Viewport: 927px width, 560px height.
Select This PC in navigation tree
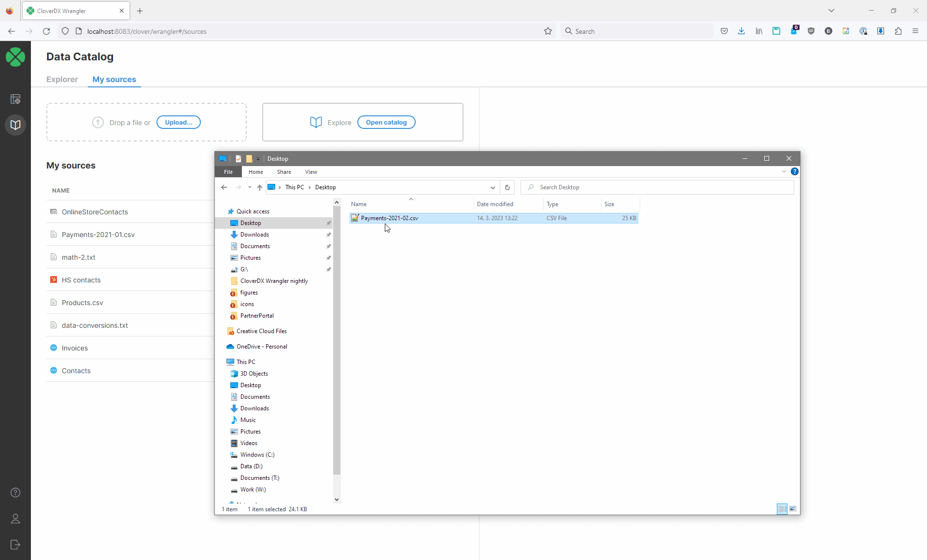tap(246, 362)
